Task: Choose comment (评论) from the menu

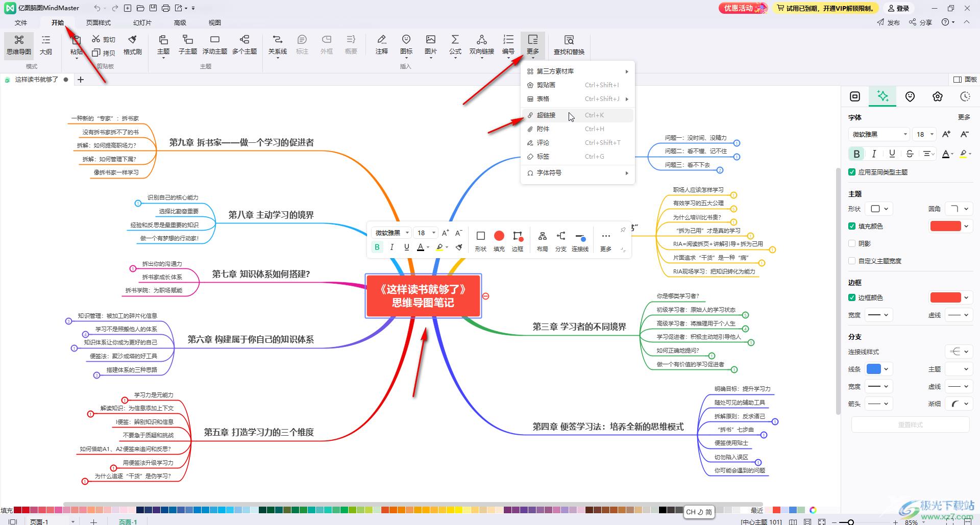Action: tap(578, 143)
